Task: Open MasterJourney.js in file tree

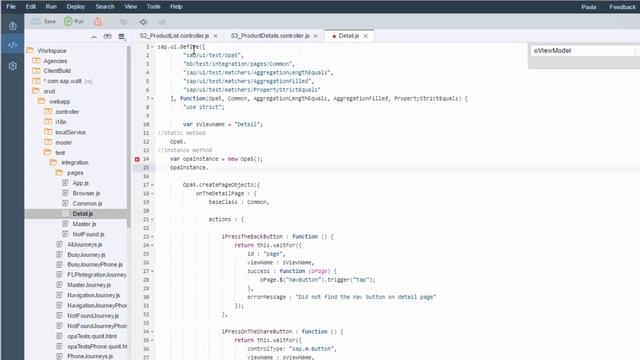Action: [x=89, y=285]
